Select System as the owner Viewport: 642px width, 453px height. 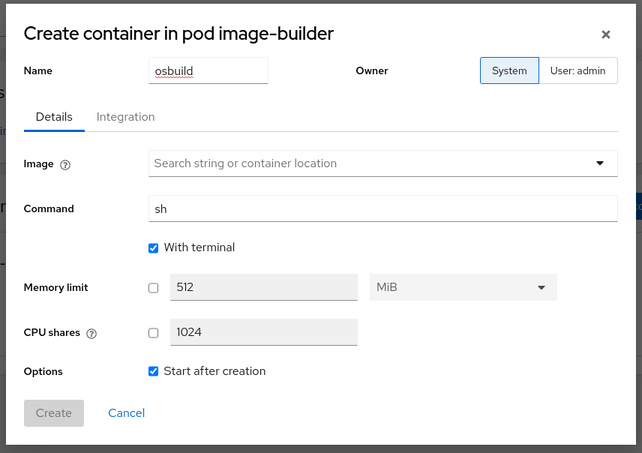coord(509,71)
